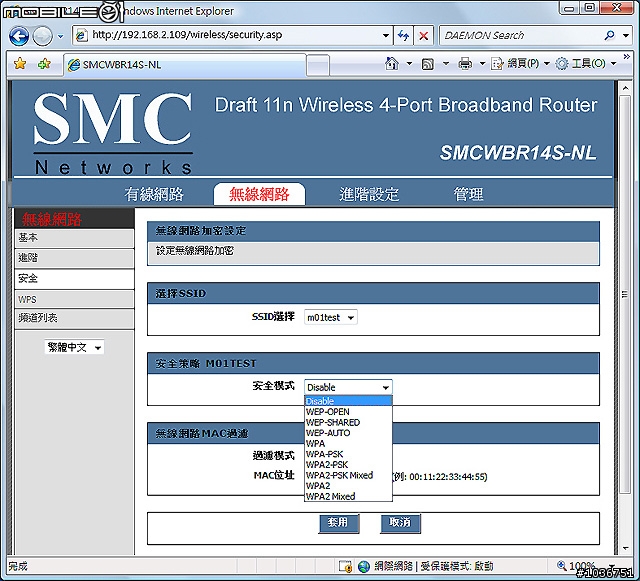Viewport: 640px width, 581px height.
Task: Open recent pages dropdown beside Forward arrow
Action: pyautogui.click(x=60, y=36)
